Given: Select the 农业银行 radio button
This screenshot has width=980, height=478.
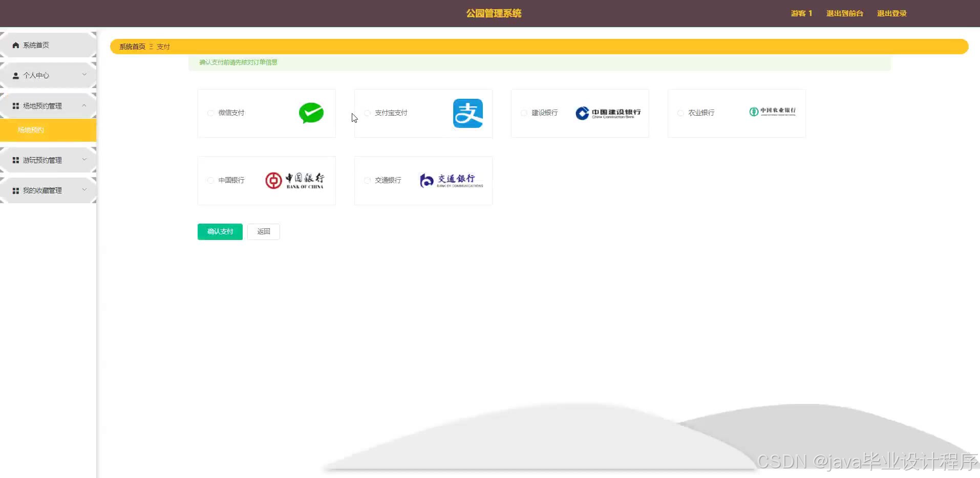Looking at the screenshot, I should click(x=680, y=113).
